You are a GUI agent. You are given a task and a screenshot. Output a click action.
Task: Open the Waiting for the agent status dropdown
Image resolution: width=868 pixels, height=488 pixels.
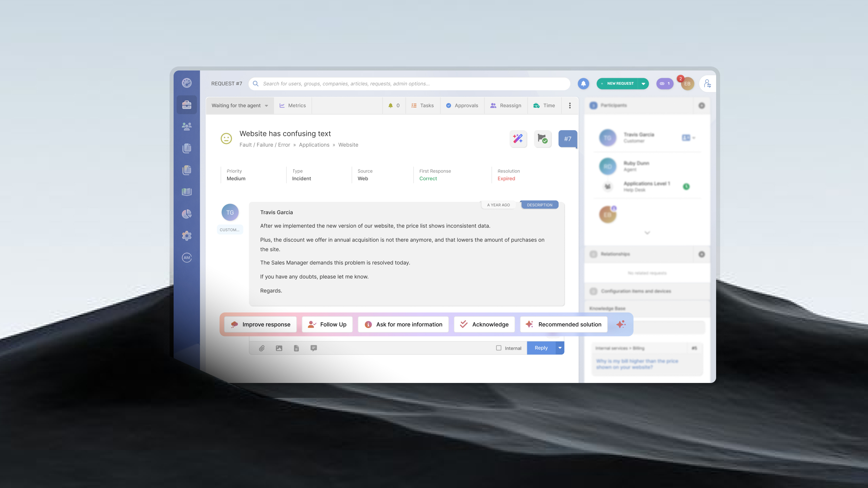[x=240, y=105]
